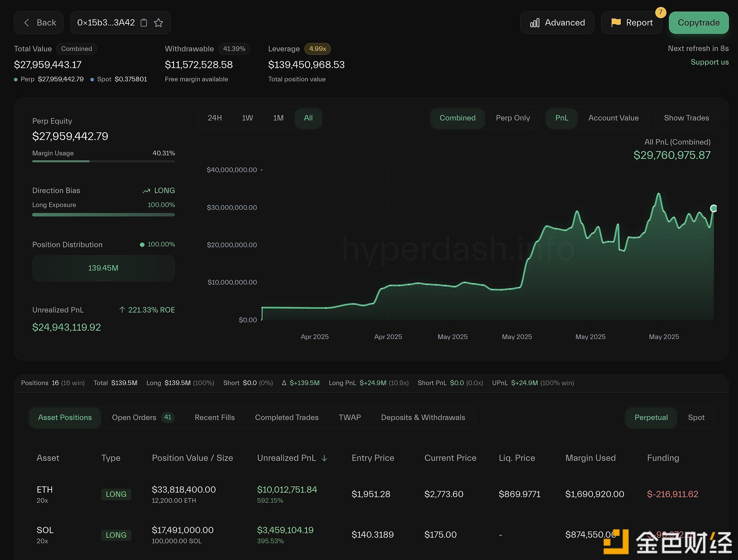
Task: Click the Copytrade button
Action: [x=698, y=23]
